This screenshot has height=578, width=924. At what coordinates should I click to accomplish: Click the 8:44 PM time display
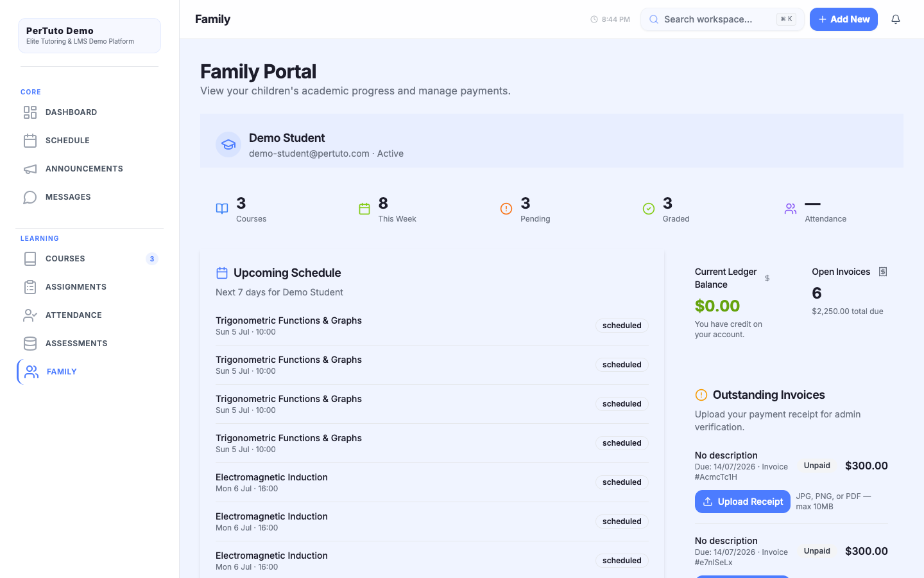616,19
